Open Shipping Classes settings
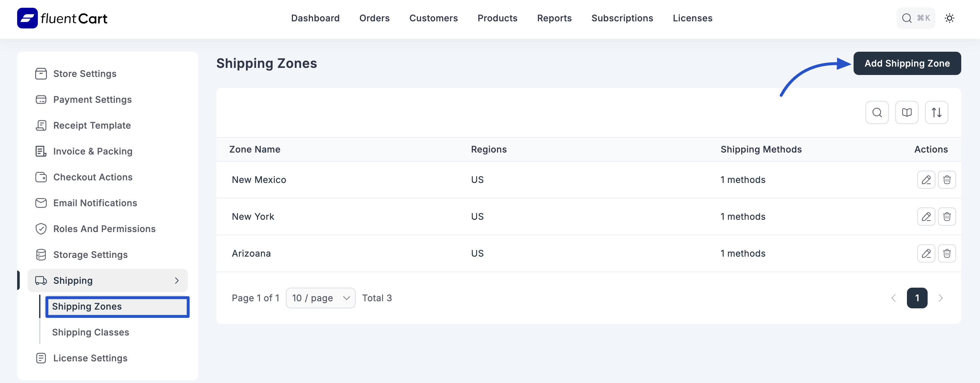The width and height of the screenshot is (980, 383). tap(91, 332)
